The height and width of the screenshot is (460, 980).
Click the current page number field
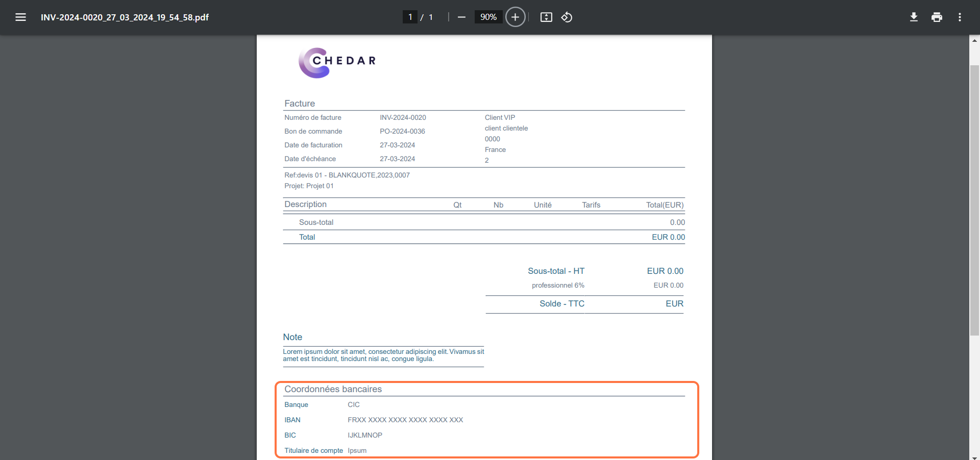[x=410, y=17]
